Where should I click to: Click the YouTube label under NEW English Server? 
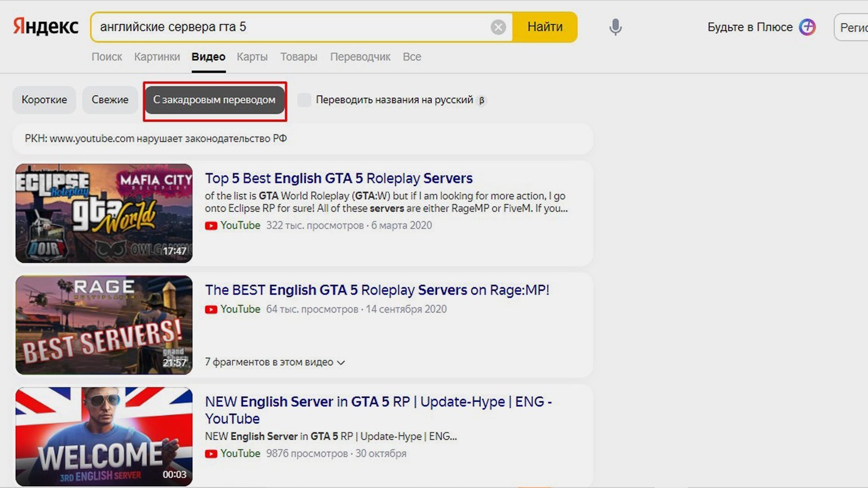[x=240, y=454]
